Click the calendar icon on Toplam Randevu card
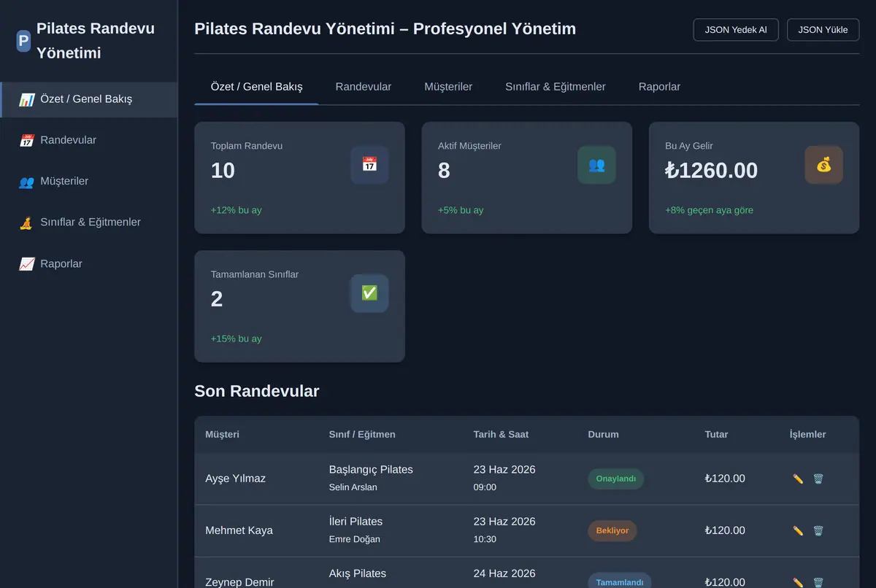 coord(369,165)
